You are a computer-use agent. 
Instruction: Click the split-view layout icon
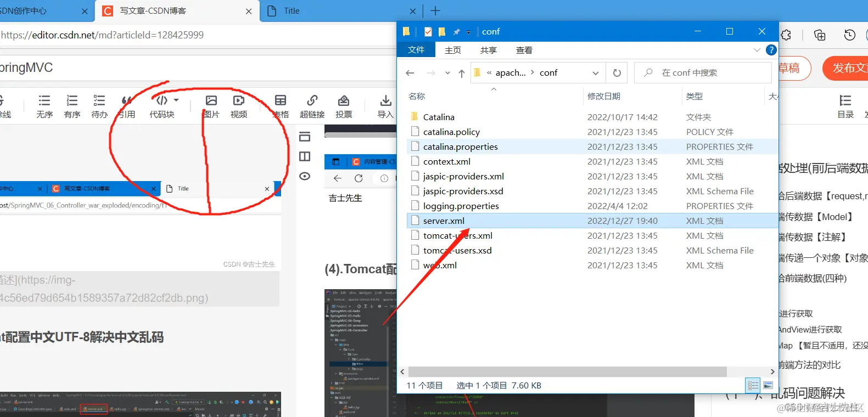click(305, 156)
